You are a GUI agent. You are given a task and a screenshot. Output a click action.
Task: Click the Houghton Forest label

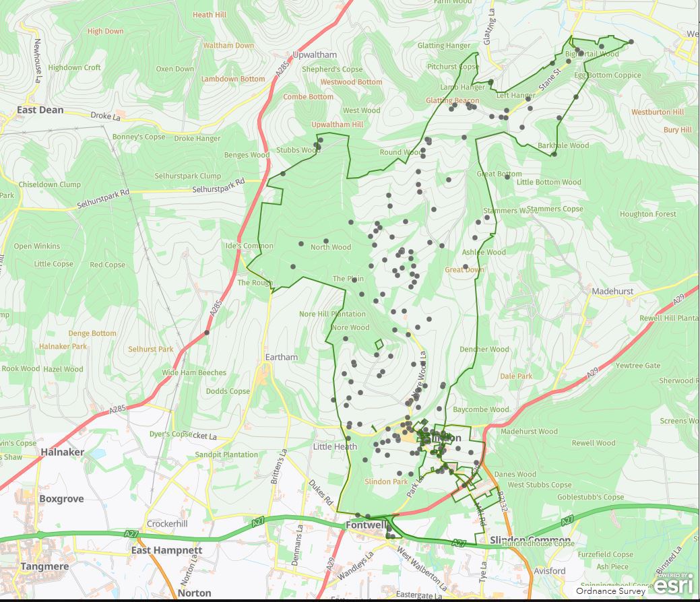[x=647, y=214]
